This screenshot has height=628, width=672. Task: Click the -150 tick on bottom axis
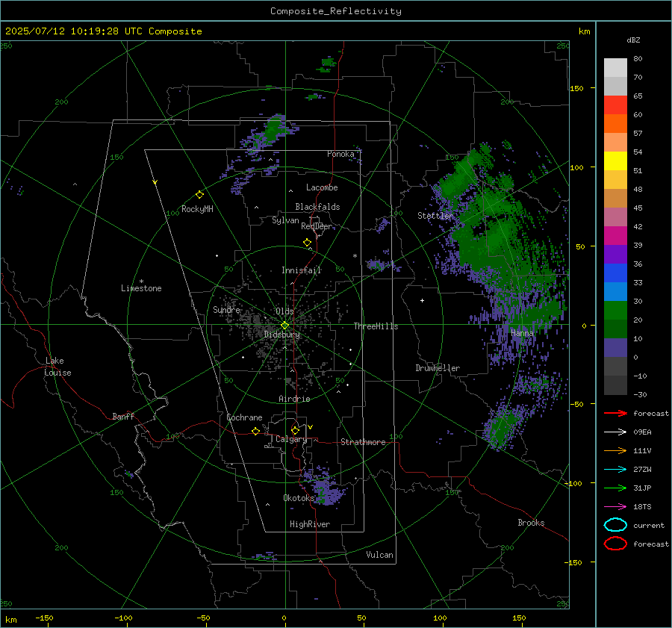pyautogui.click(x=45, y=618)
